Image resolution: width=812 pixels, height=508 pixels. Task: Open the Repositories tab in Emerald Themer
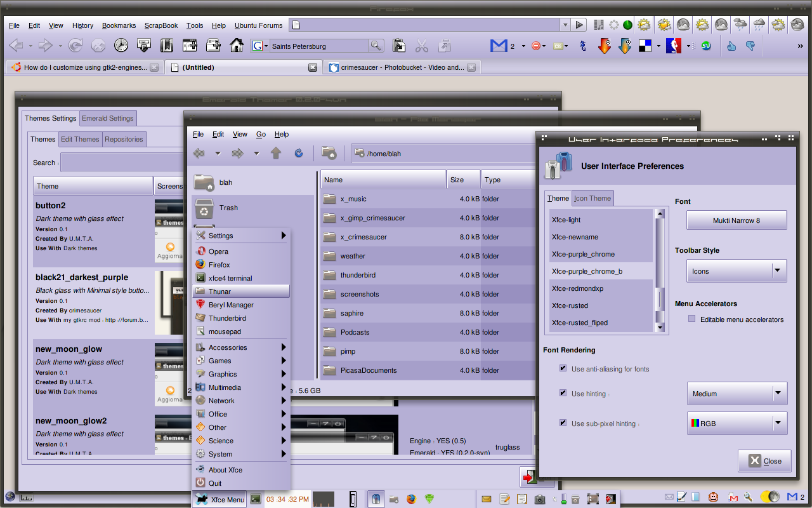pos(124,139)
